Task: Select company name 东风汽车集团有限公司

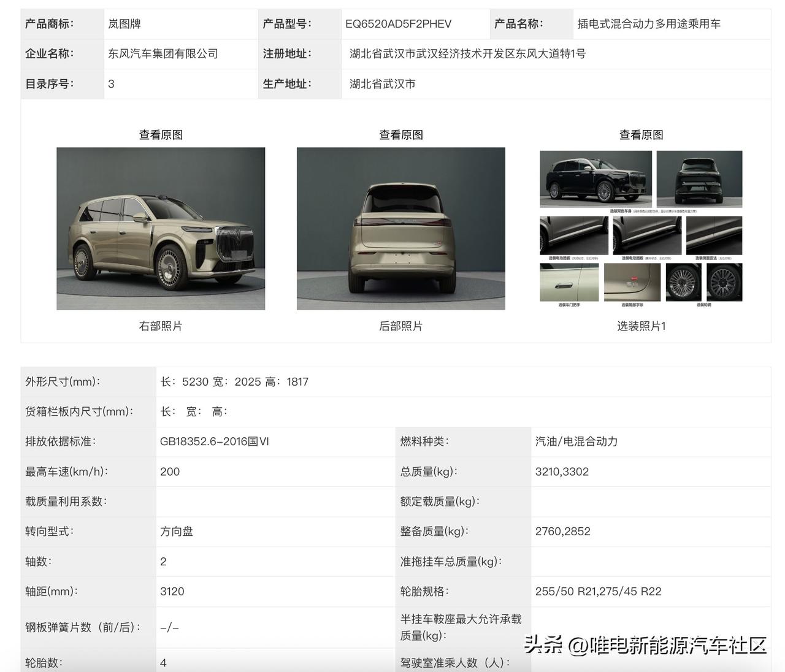Action: (x=163, y=54)
